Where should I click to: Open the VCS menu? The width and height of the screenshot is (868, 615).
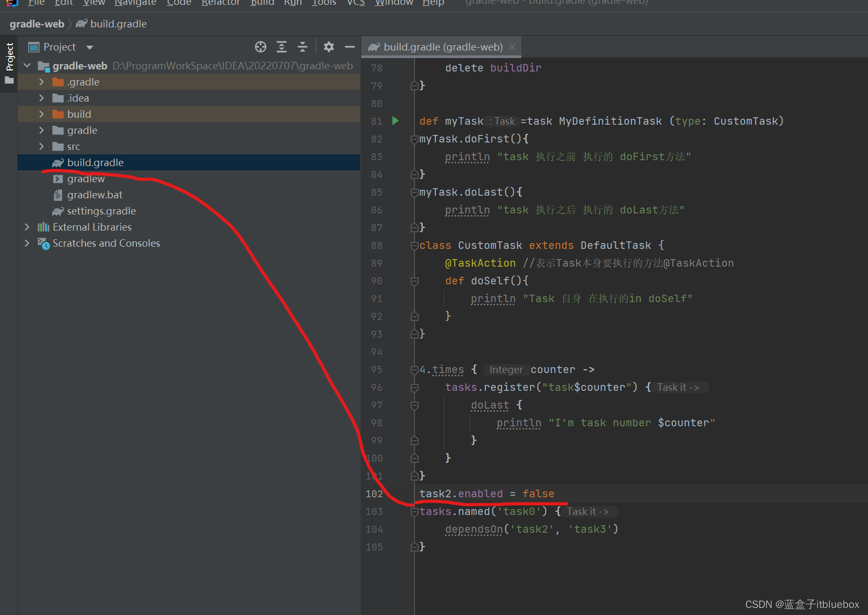click(x=356, y=3)
